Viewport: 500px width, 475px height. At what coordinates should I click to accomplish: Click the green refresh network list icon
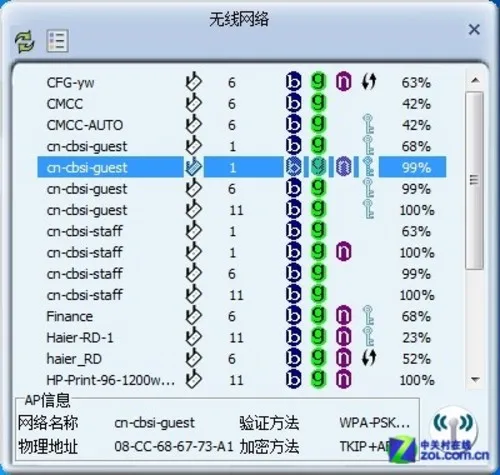25,42
